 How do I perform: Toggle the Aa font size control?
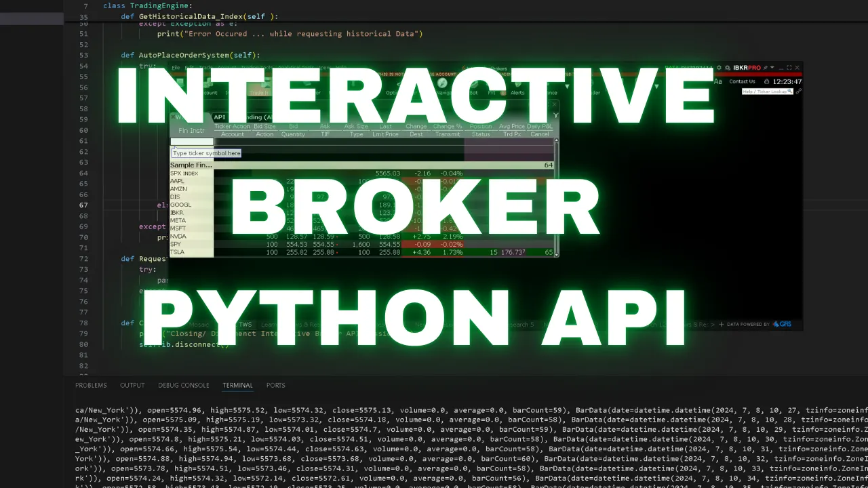[x=718, y=81]
